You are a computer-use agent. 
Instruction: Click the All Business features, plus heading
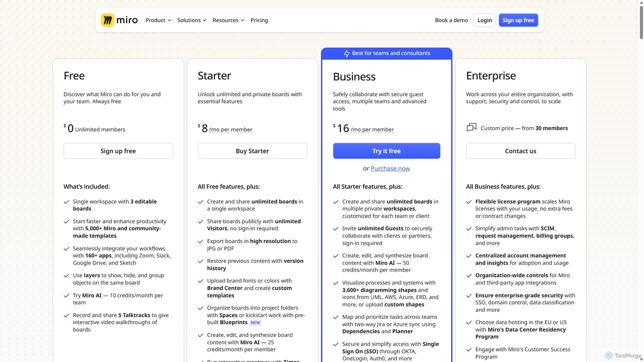point(503,187)
